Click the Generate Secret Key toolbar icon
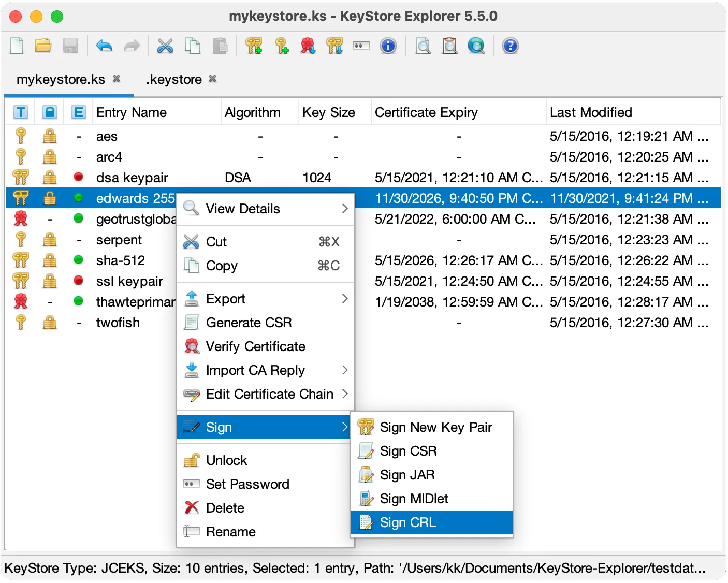Image resolution: width=728 pixels, height=583 pixels. [x=281, y=46]
